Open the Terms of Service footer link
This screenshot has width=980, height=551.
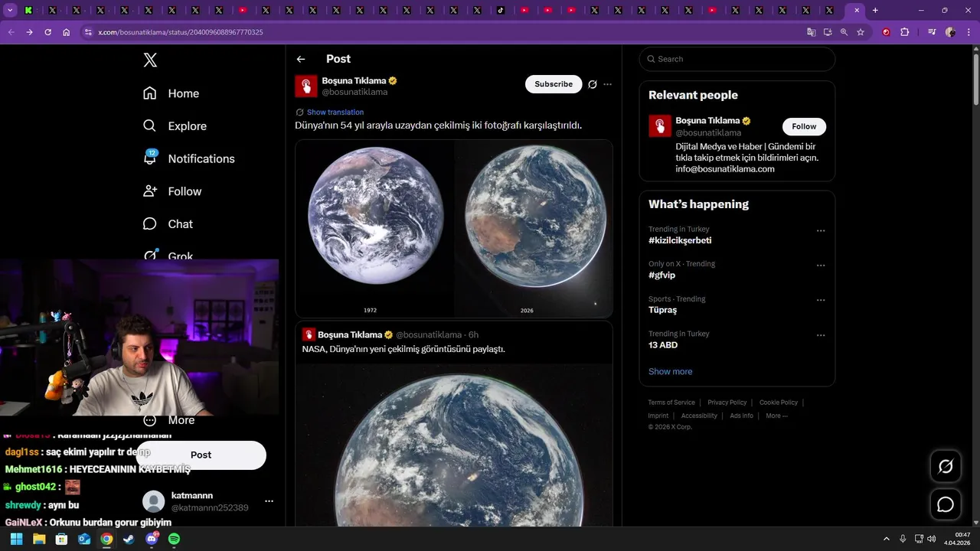tap(671, 403)
